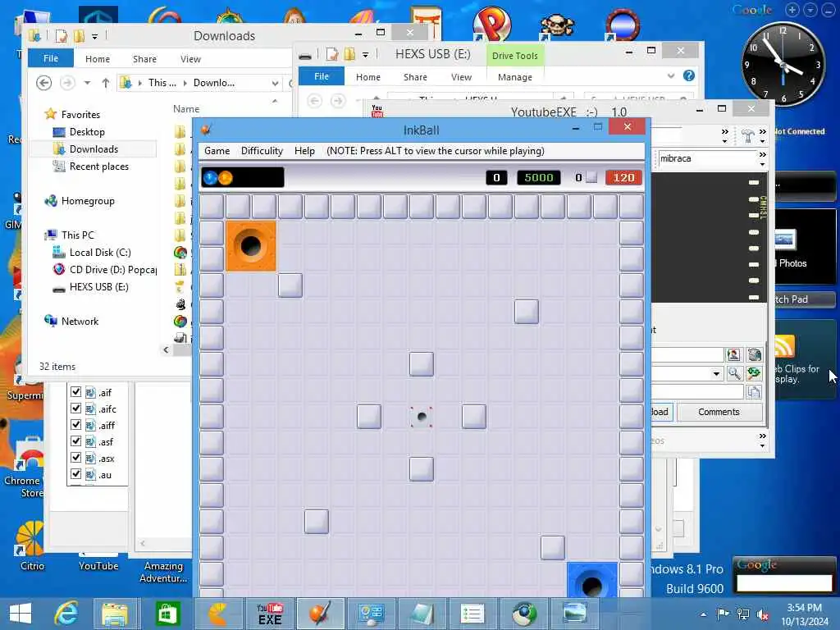
Task: Expand recent locations dropdown in Downloads window
Action: click(87, 83)
